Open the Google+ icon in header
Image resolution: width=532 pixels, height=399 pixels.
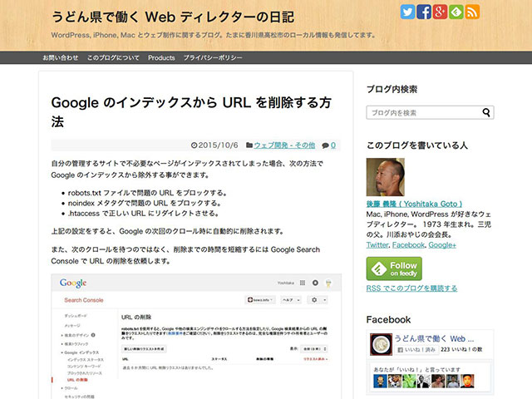440,12
